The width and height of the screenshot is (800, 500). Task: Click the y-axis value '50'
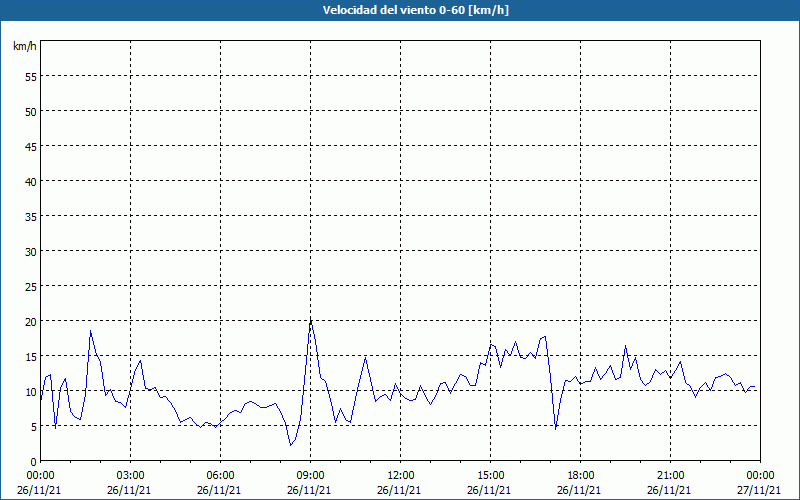point(31,112)
